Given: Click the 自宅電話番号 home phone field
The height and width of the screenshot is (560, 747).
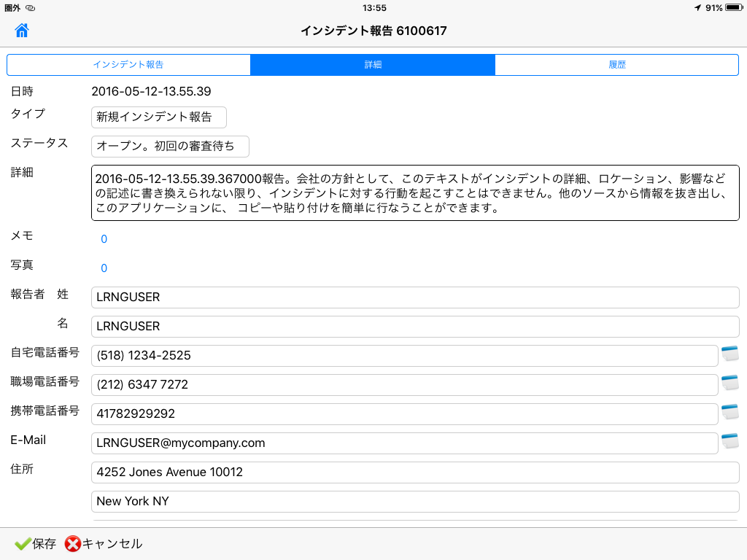Looking at the screenshot, I should [x=405, y=356].
